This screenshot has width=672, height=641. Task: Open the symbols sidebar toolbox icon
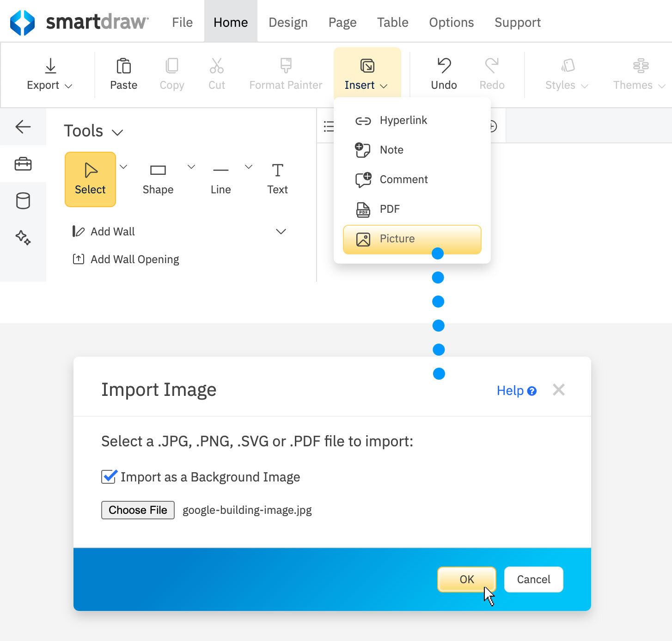click(23, 164)
